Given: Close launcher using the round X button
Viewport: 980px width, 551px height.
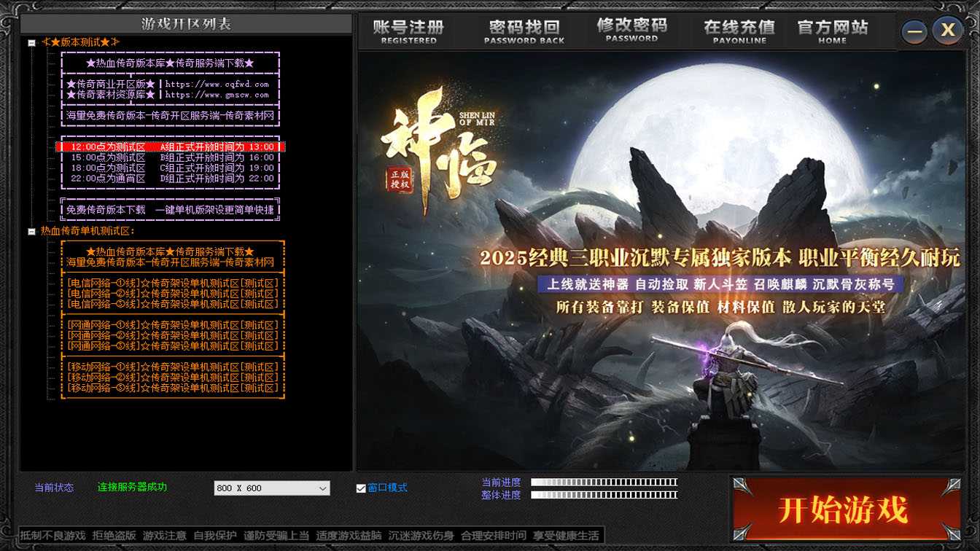Looking at the screenshot, I should 947,31.
